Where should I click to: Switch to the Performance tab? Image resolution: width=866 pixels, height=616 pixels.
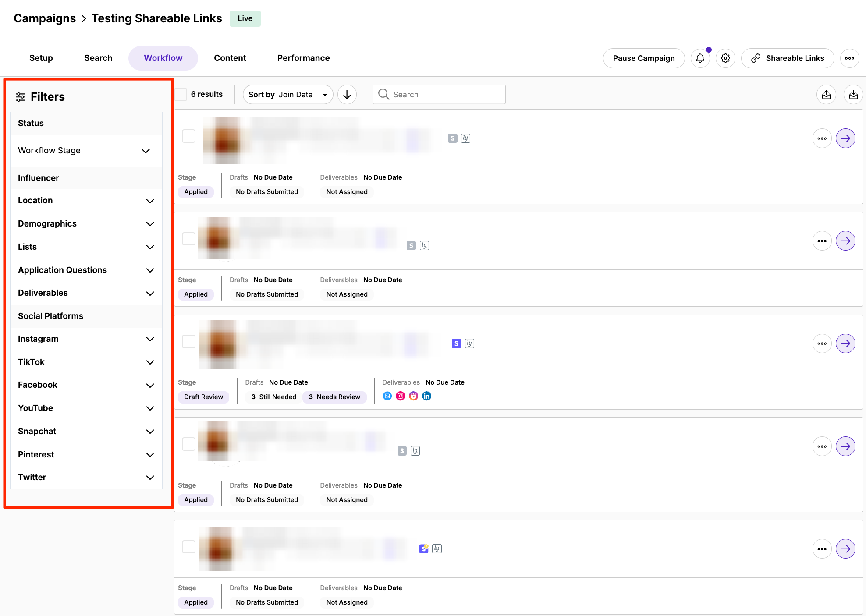(303, 58)
